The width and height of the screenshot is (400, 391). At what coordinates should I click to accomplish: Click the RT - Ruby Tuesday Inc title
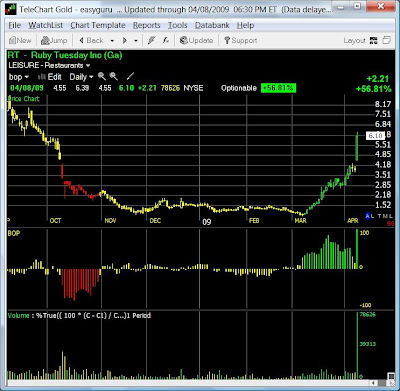(x=65, y=55)
